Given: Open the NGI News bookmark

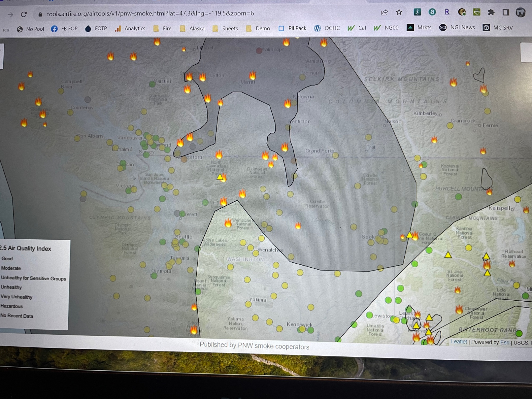Looking at the screenshot, I should click(457, 27).
